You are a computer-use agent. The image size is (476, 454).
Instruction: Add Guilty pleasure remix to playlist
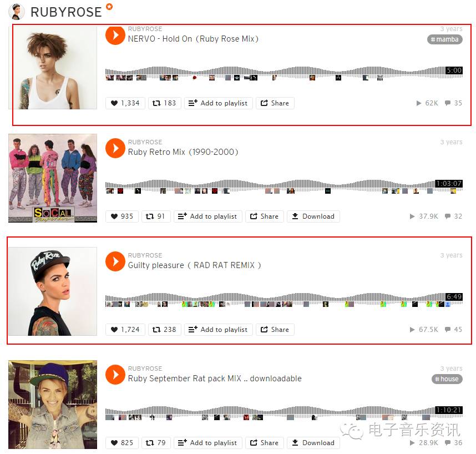(x=218, y=330)
